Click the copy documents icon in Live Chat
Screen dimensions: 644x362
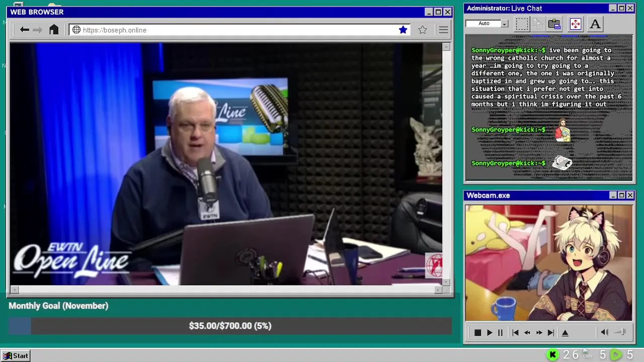pyautogui.click(x=538, y=24)
